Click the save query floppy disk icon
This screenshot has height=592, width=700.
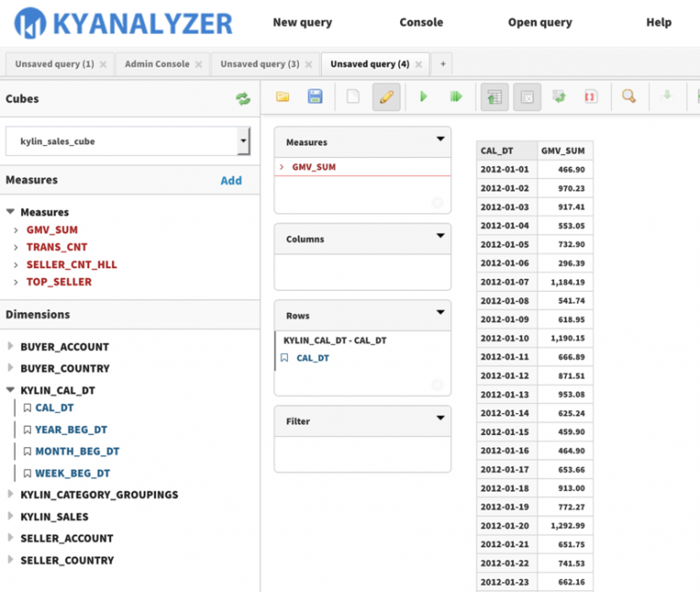(x=315, y=97)
